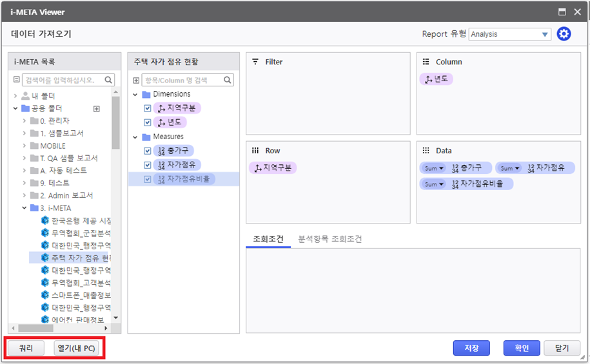Open the Sum dropdown for 총가구

click(434, 168)
